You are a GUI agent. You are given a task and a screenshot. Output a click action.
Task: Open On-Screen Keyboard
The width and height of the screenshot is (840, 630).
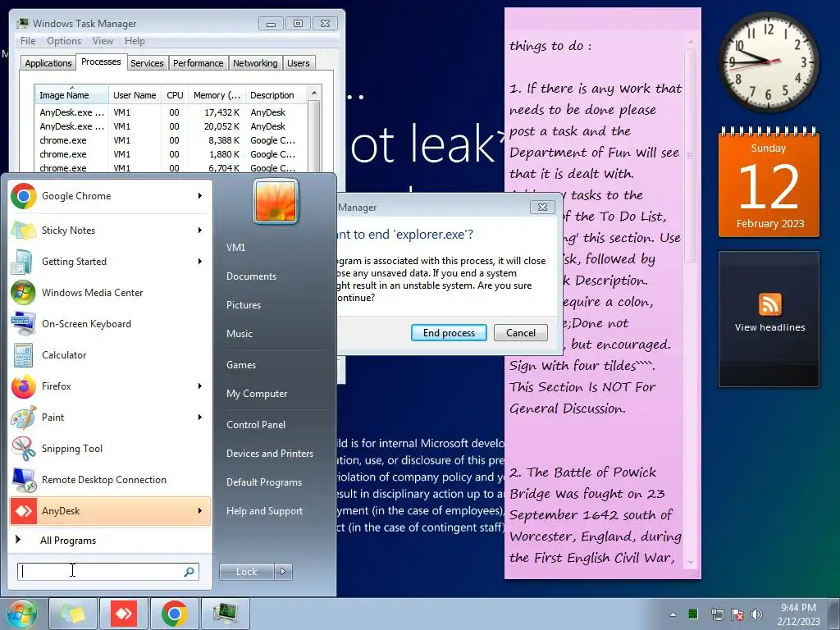[x=110, y=323]
